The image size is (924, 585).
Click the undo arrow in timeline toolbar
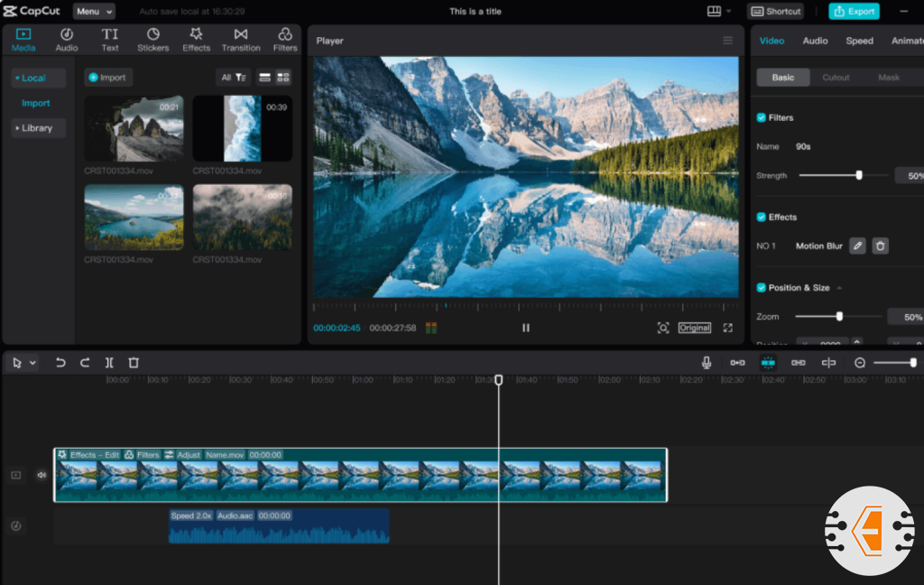(60, 363)
